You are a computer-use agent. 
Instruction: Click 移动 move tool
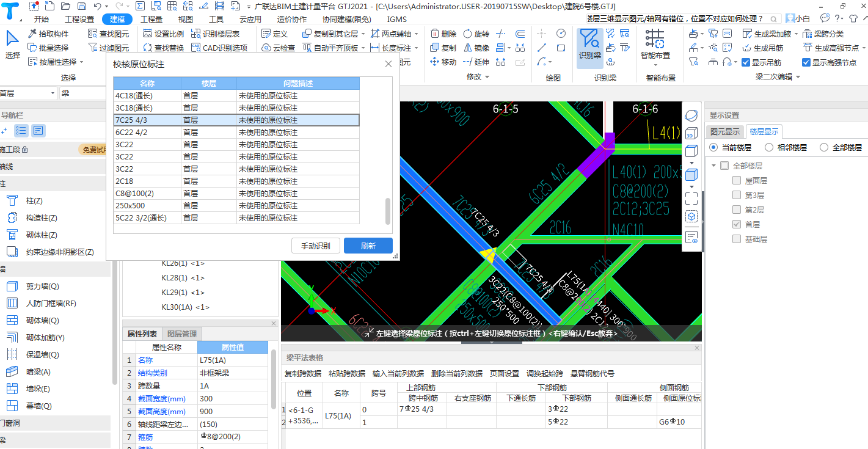443,62
